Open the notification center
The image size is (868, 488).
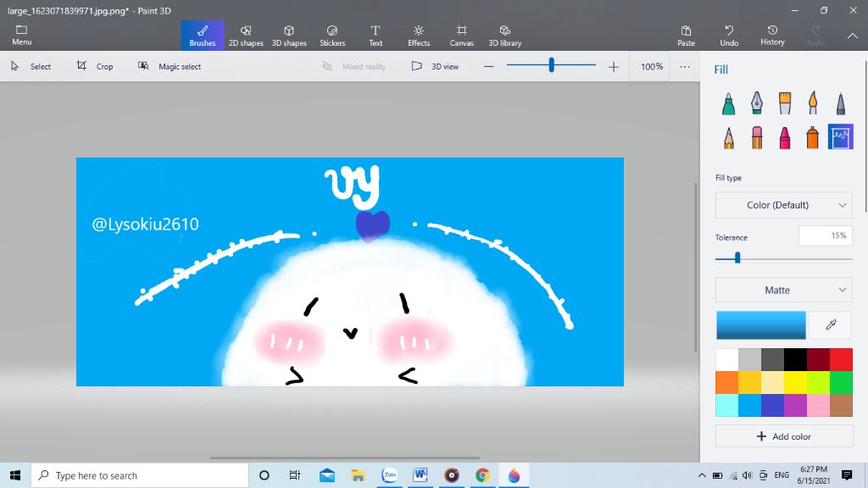[x=847, y=475]
